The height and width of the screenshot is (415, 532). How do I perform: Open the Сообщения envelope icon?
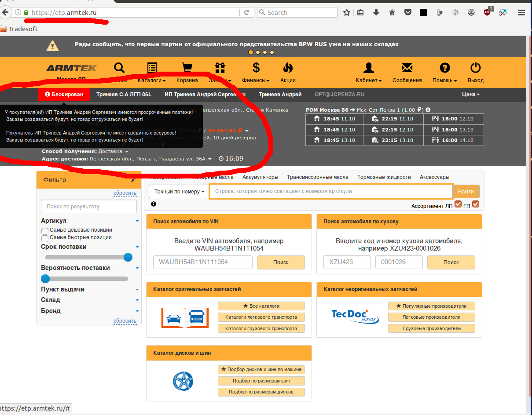407,68
